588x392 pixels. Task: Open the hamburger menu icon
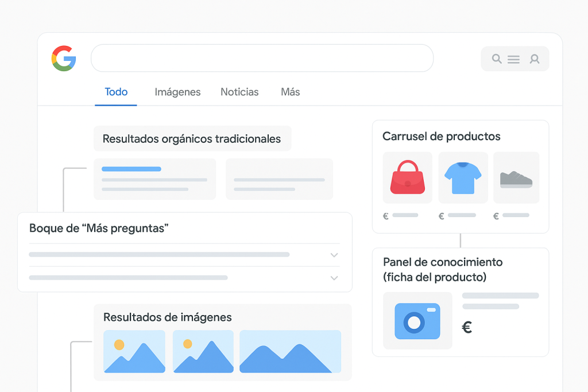click(513, 59)
